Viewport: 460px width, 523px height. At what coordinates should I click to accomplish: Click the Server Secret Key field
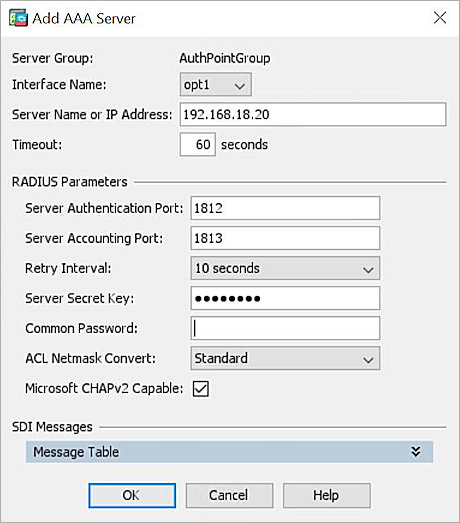tap(285, 298)
